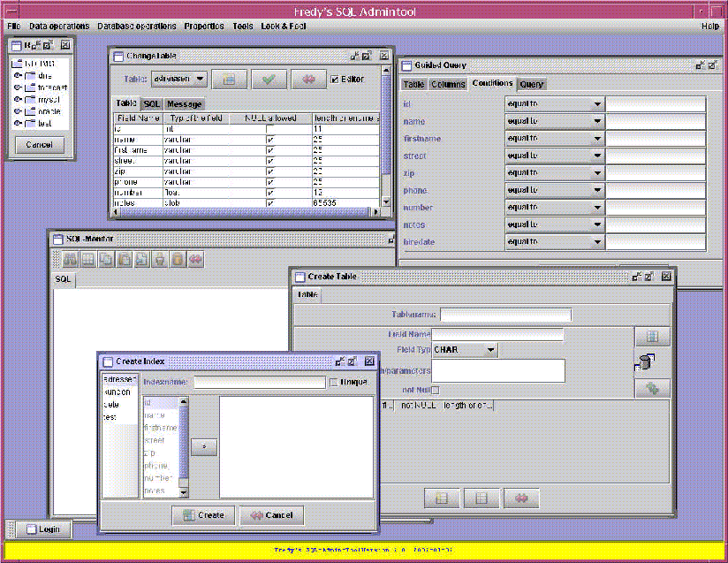Toggle NULL allowed checkbox for the notes row
728x563 pixels.
(270, 203)
